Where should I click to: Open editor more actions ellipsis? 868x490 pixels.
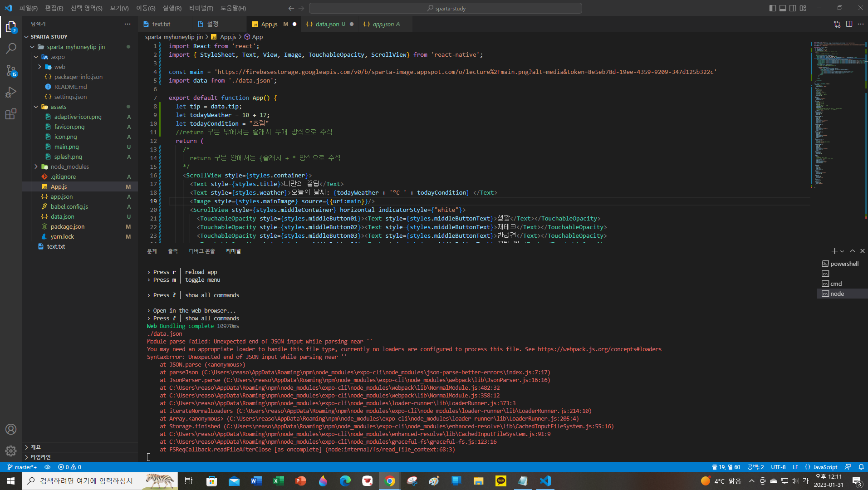[x=861, y=24]
